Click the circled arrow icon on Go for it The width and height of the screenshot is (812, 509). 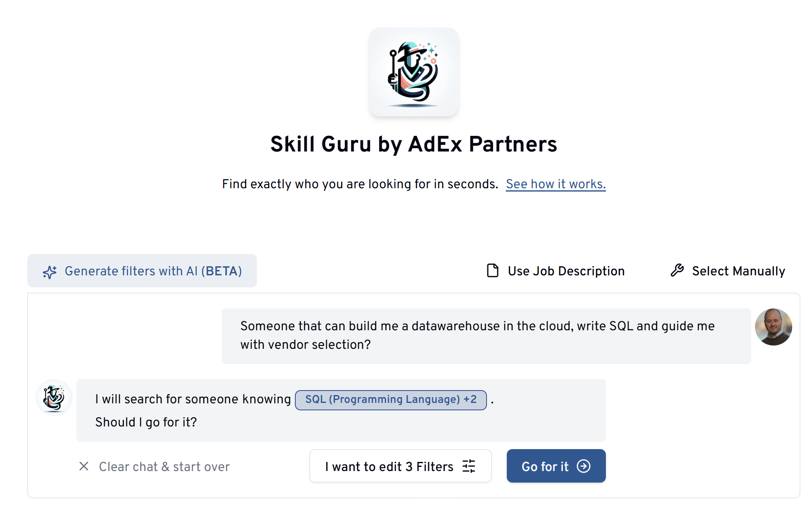[584, 466]
